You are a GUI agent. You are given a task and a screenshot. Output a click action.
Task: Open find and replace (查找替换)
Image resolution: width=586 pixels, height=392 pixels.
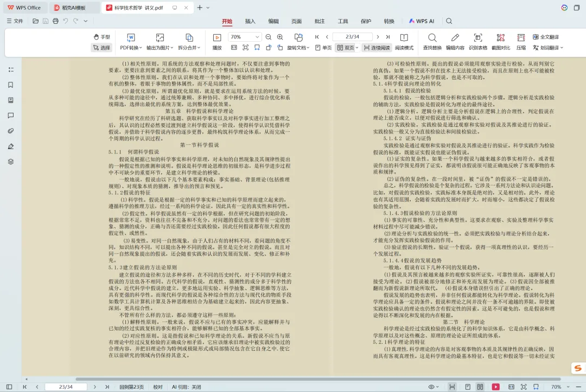(x=432, y=42)
